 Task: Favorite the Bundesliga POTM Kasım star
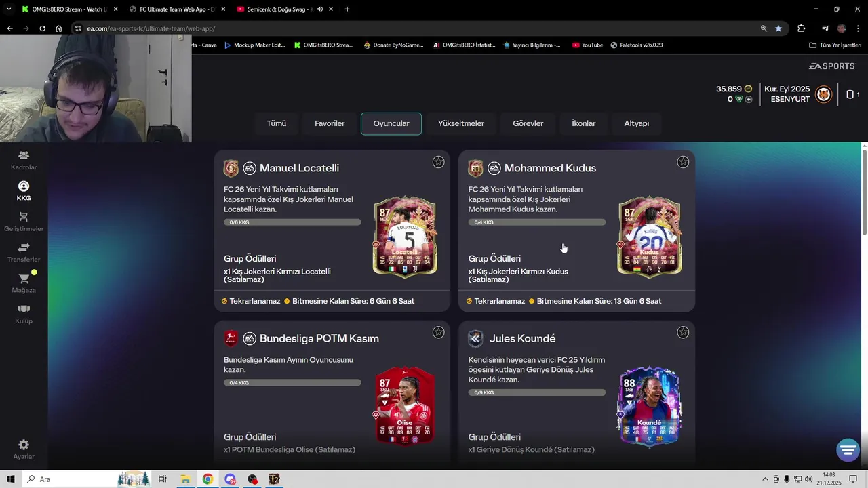(439, 332)
